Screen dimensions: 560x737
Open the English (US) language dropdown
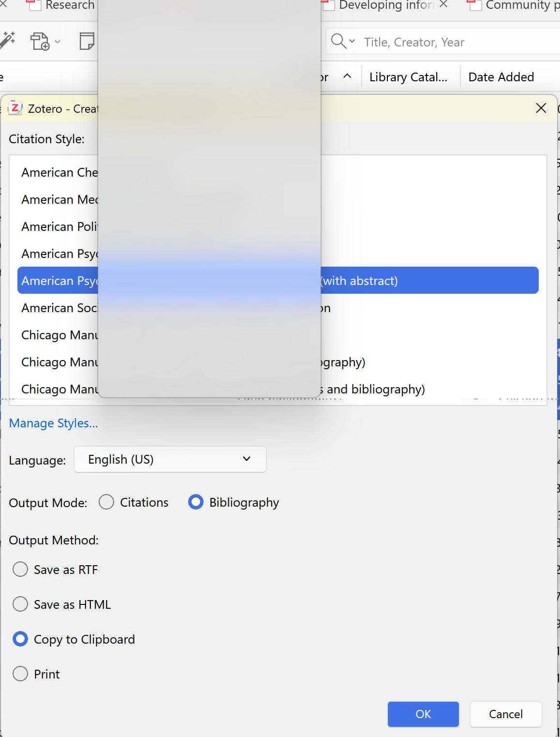pos(170,459)
